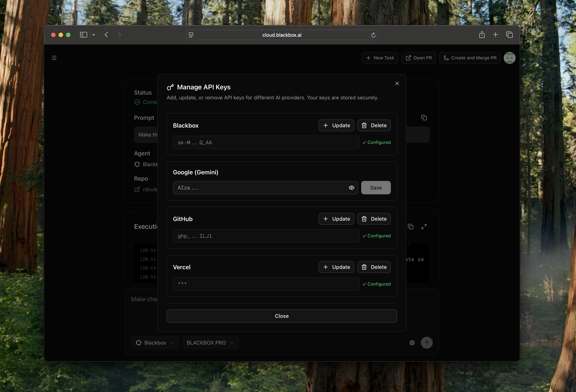Copy the execution output via its copy icon
This screenshot has height=392, width=576.
[x=411, y=227]
